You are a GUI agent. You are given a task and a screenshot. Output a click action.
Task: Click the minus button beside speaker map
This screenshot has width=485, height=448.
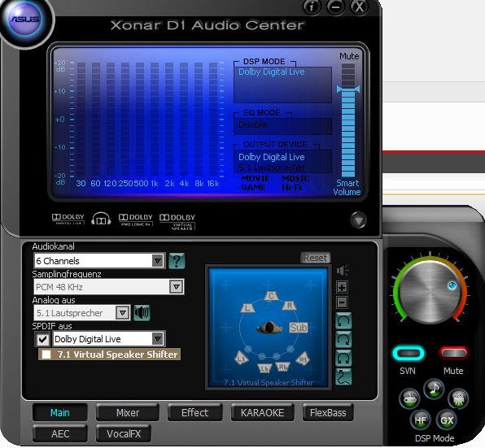[x=342, y=302]
